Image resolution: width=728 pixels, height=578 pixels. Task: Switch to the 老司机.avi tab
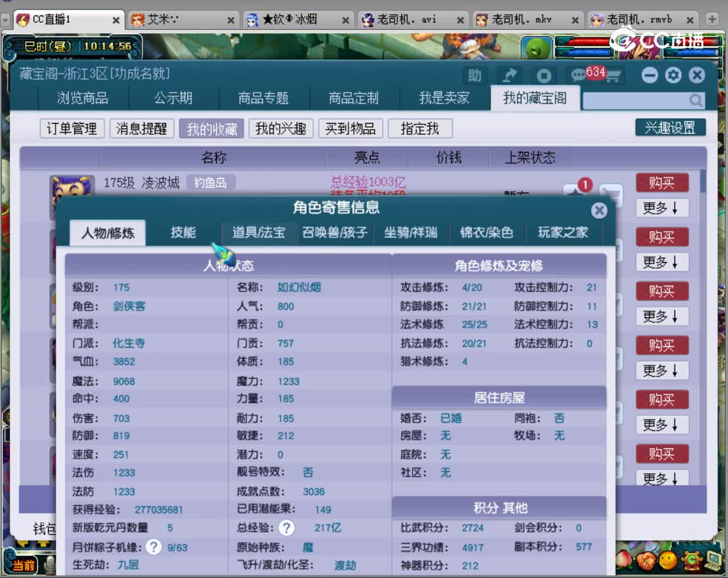click(x=412, y=20)
